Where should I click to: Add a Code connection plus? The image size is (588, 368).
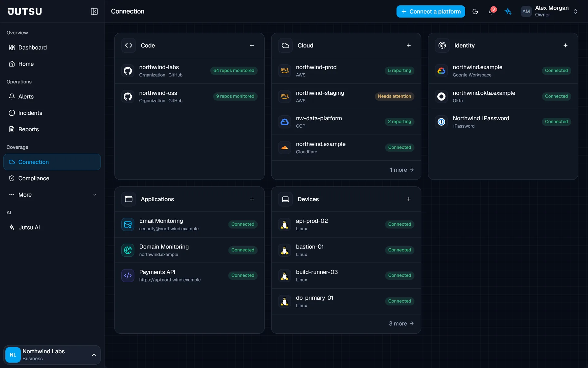pyautogui.click(x=252, y=45)
